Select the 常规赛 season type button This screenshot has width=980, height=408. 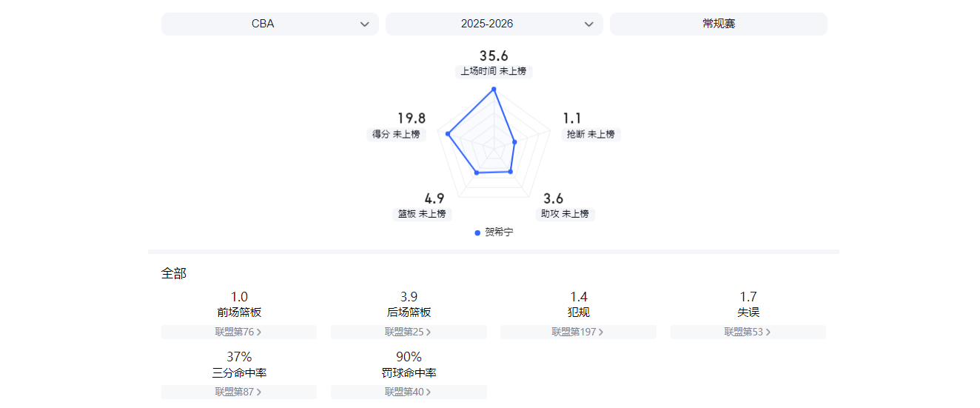tap(718, 24)
